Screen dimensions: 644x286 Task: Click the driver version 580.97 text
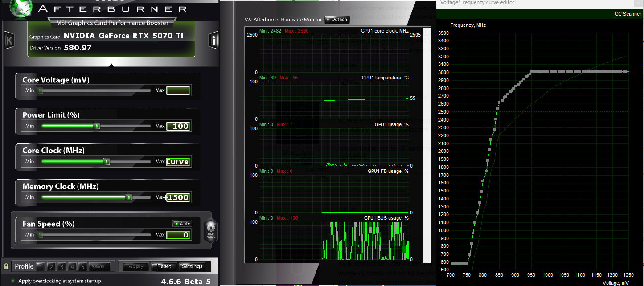tap(78, 48)
